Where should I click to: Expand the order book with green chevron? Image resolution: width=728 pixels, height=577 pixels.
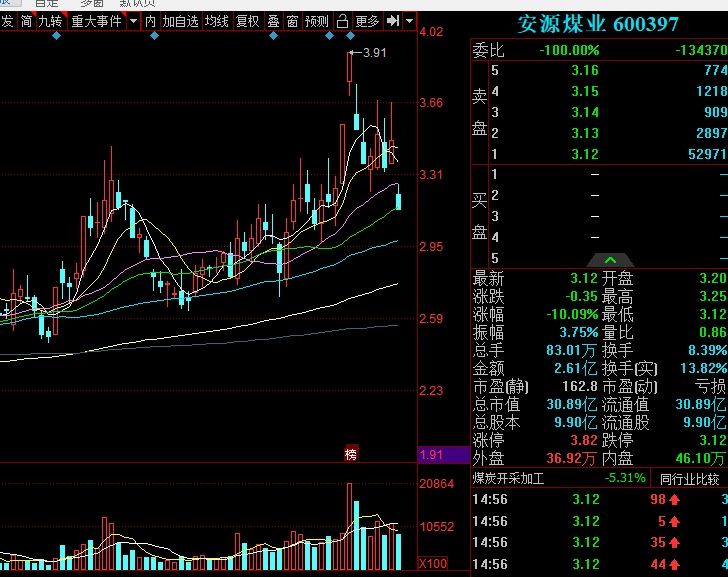pos(611,260)
